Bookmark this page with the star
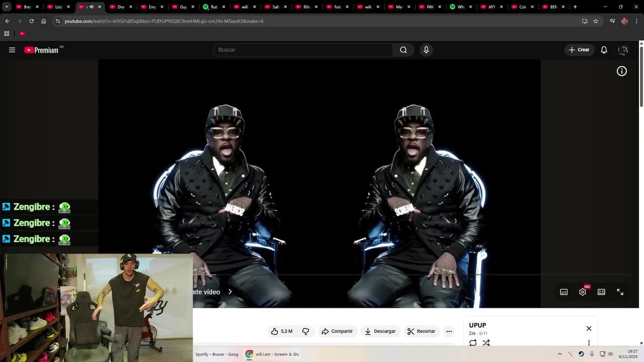The height and width of the screenshot is (362, 644). (596, 21)
